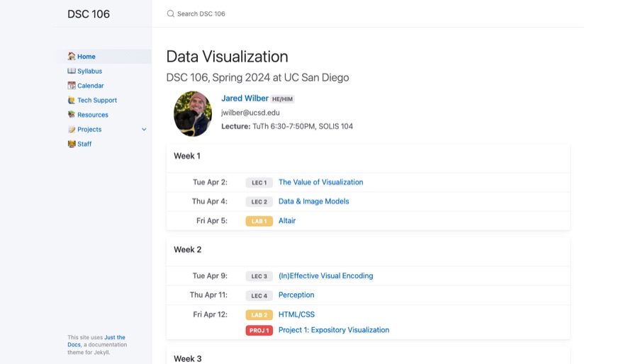Click the instructor profile photo

(x=193, y=114)
